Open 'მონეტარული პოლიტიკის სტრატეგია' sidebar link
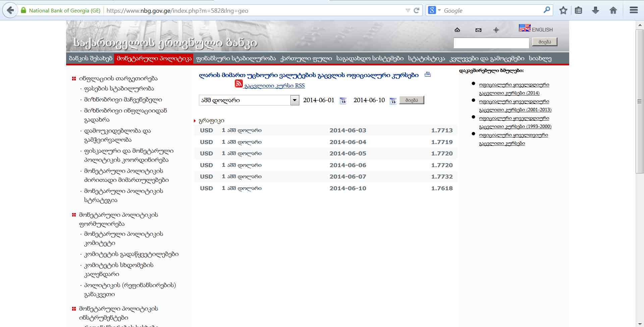The height and width of the screenshot is (327, 644). (123, 195)
